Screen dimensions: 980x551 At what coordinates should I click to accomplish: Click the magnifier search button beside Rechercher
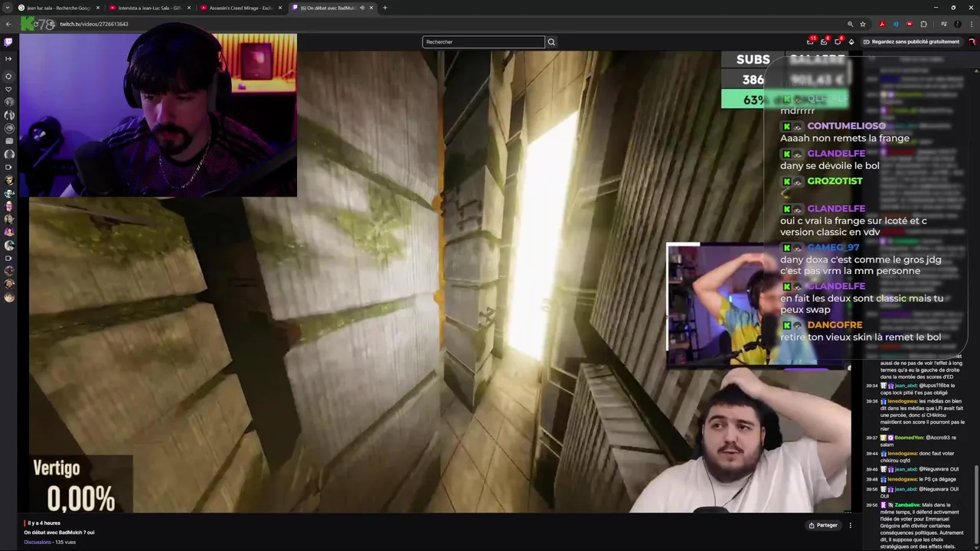coord(551,41)
